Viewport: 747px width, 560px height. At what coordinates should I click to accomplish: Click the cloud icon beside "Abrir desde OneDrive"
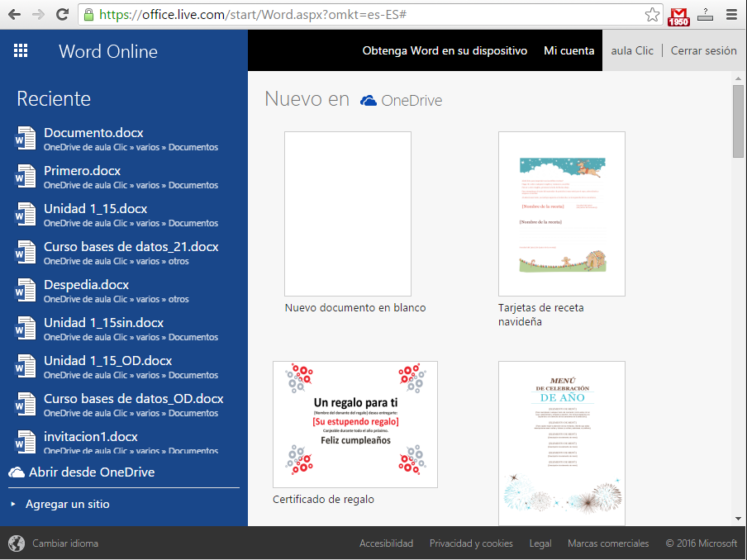click(x=17, y=472)
